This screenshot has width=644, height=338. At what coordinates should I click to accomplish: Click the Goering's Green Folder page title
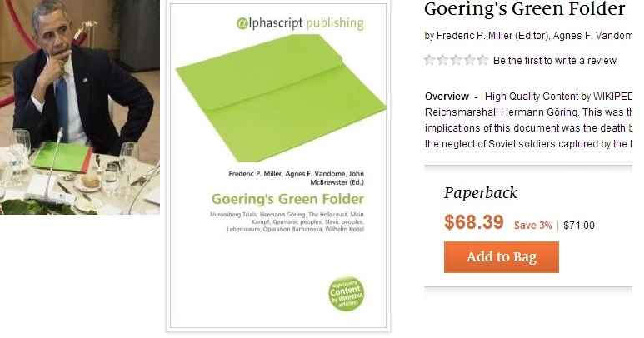tap(525, 9)
